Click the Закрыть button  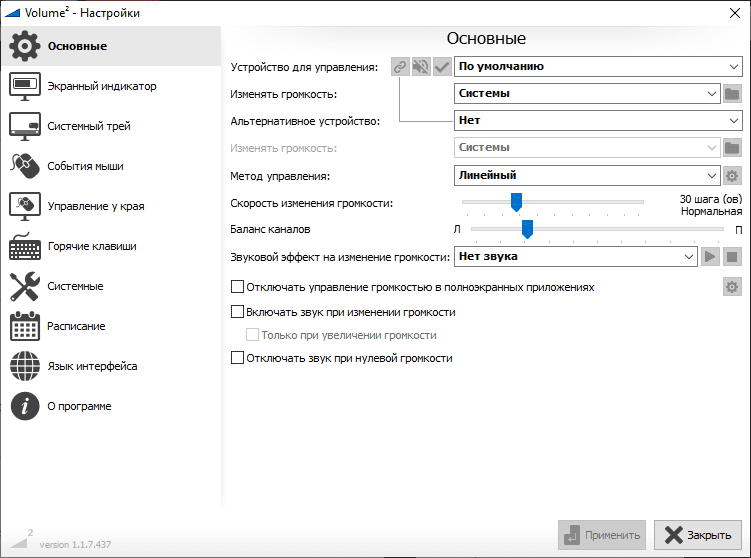698,535
